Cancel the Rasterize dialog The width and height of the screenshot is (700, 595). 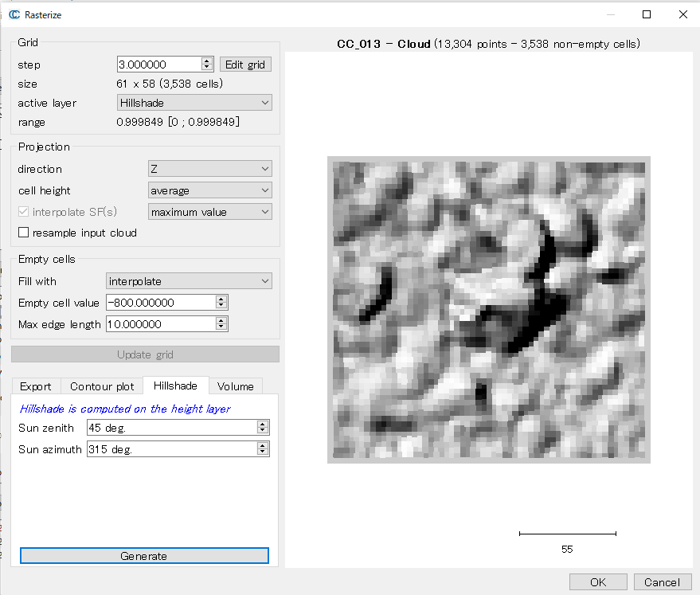point(662,582)
